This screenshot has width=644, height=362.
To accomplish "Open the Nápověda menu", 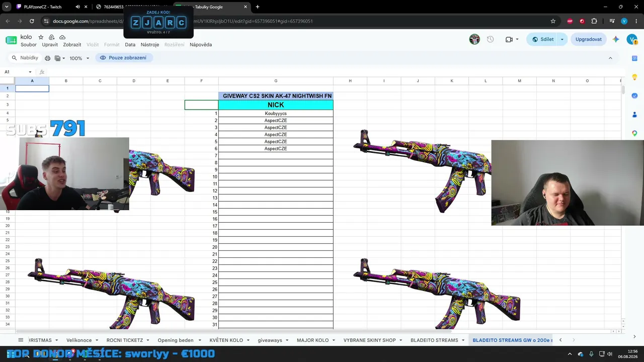I will [201, 45].
